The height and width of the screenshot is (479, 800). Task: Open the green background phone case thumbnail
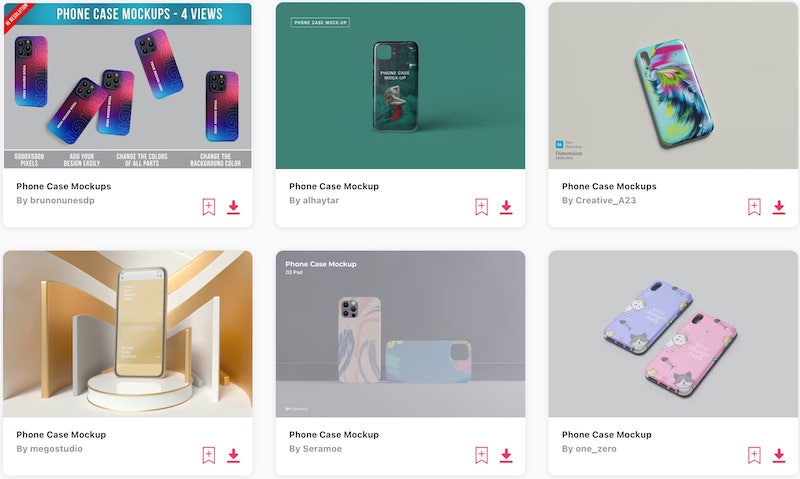(401, 85)
